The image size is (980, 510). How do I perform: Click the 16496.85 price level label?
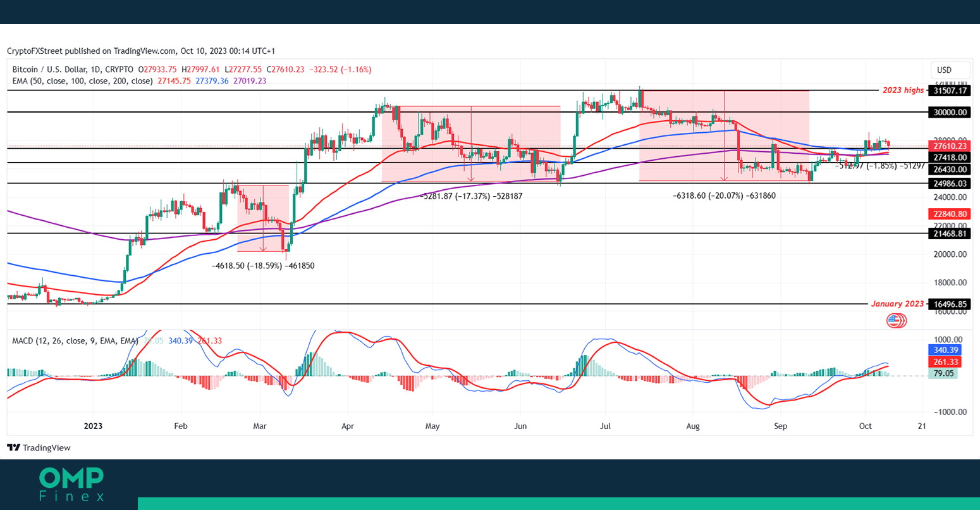[x=948, y=304]
